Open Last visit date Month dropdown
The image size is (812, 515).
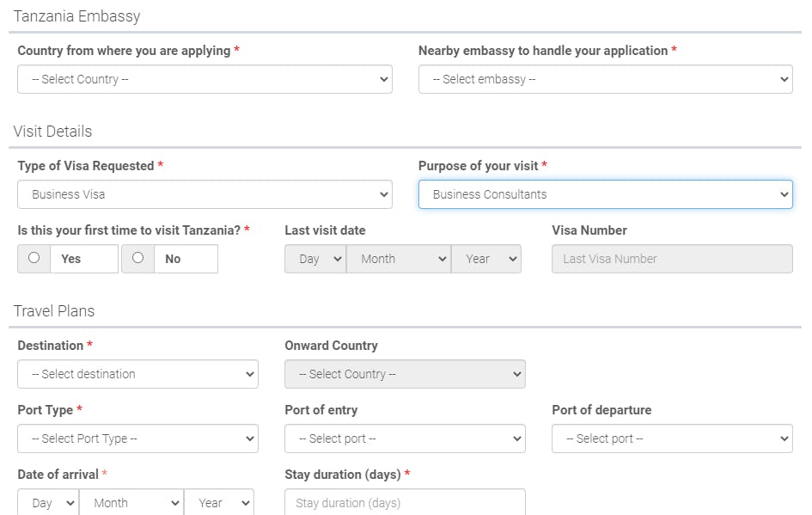pos(399,259)
